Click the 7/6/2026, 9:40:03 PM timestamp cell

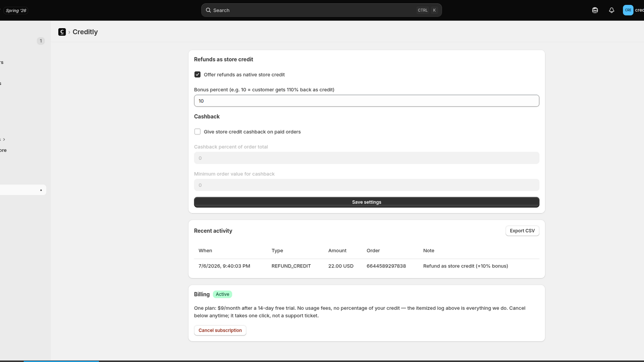click(224, 266)
